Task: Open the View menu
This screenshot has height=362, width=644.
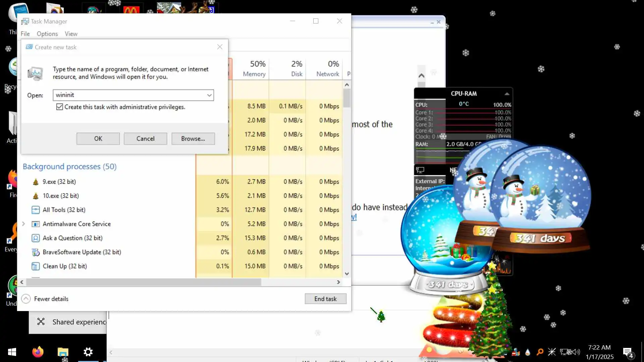Action: (71, 34)
